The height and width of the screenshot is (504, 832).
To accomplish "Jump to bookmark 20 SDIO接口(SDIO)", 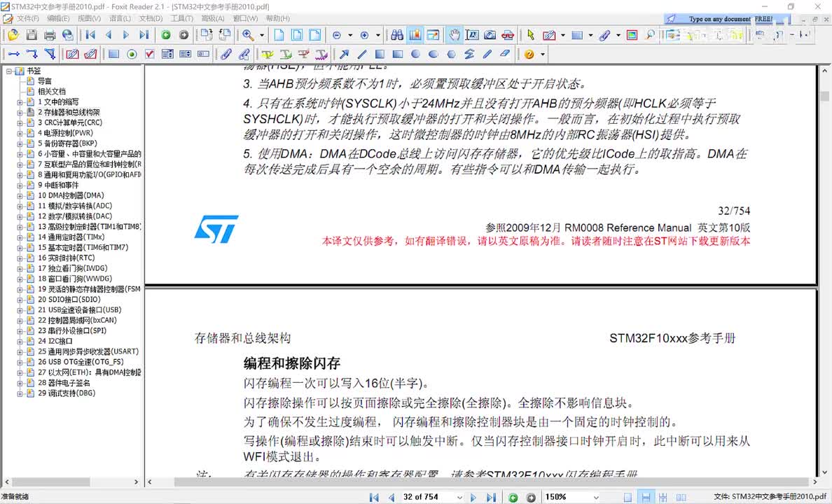I will coord(69,300).
